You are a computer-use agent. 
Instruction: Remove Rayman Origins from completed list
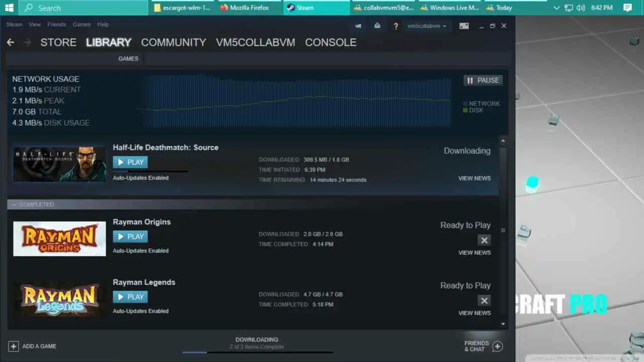pyautogui.click(x=484, y=240)
